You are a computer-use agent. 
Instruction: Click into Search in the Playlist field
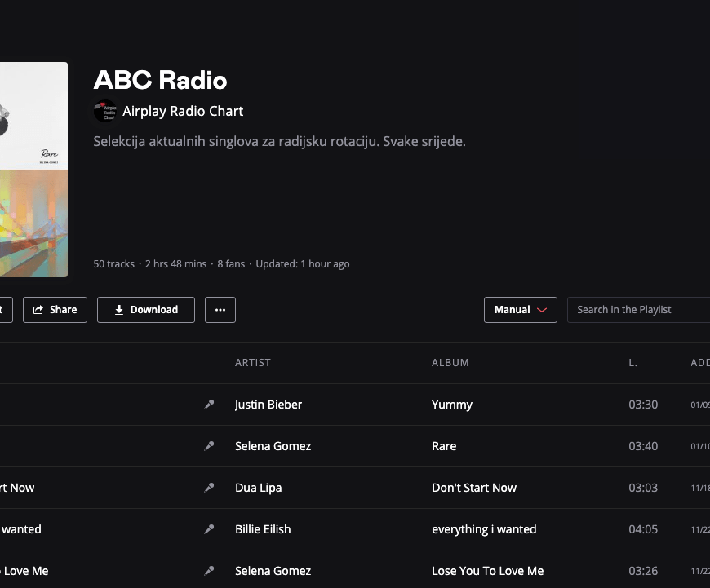coord(637,310)
